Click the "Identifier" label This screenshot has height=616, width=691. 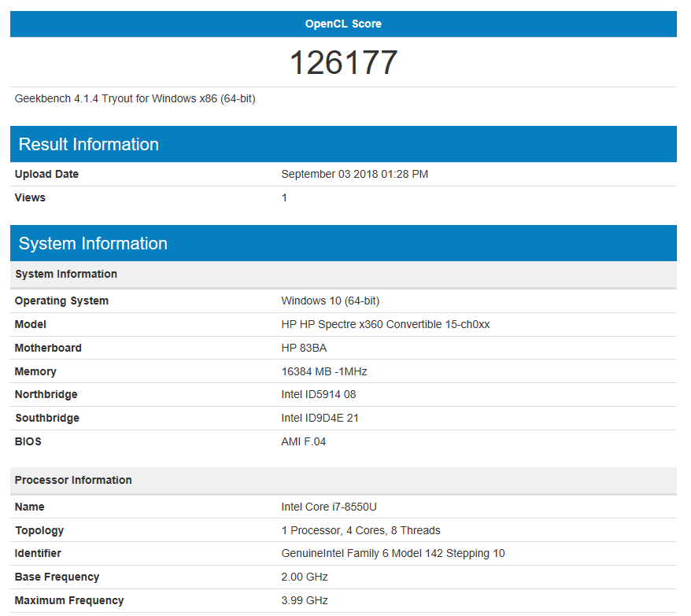coord(38,553)
